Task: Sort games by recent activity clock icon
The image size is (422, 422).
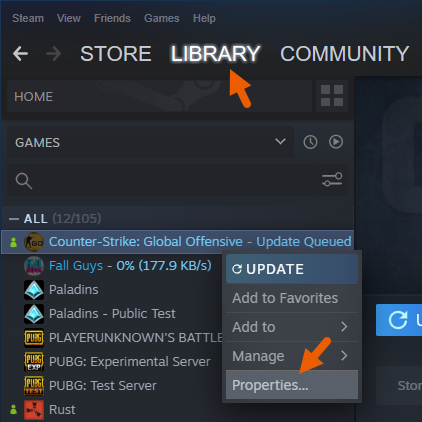Action: coord(310,142)
